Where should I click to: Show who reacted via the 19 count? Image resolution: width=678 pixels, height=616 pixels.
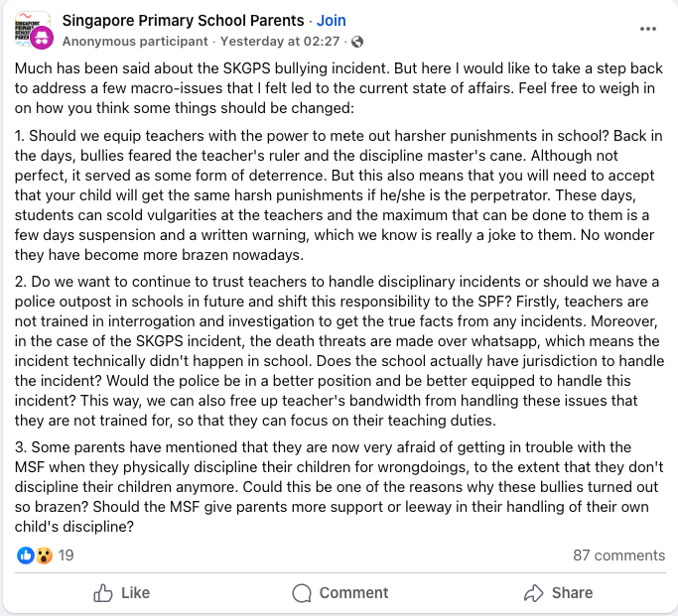point(67,555)
